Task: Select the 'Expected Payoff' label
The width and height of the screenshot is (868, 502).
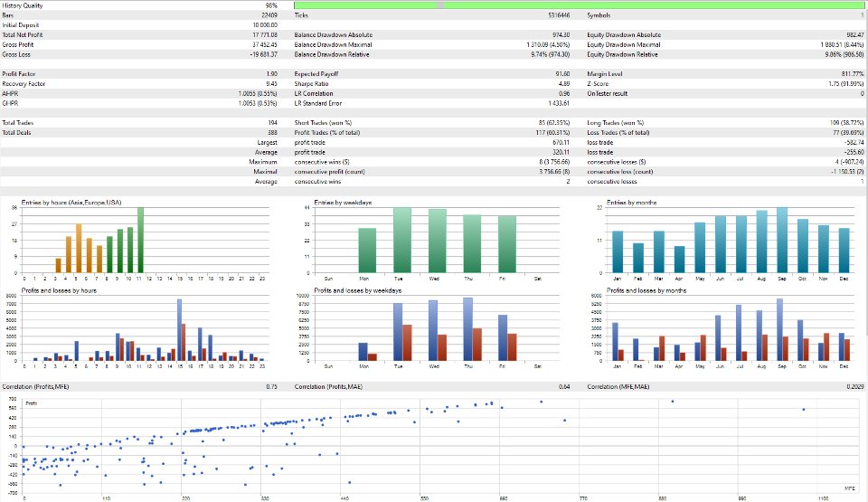Action: pyautogui.click(x=316, y=73)
